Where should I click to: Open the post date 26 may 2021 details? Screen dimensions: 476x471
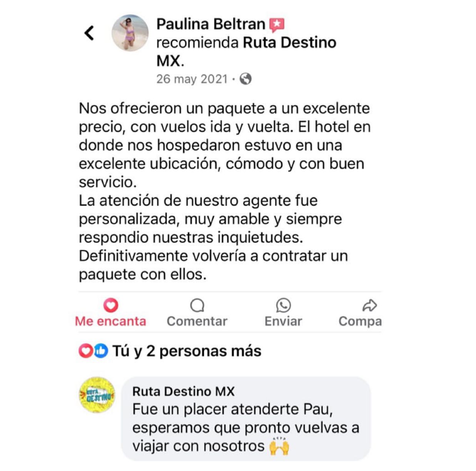tap(192, 80)
